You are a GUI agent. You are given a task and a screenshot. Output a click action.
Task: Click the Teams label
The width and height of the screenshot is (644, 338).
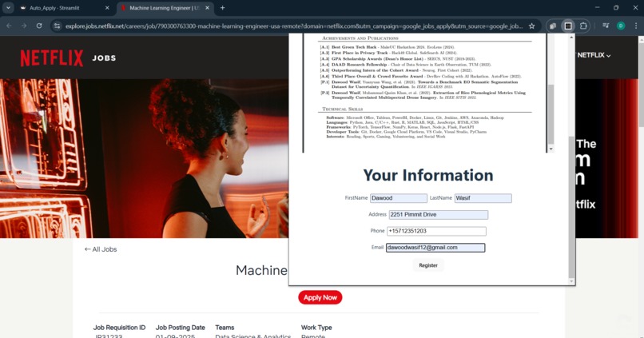225,328
